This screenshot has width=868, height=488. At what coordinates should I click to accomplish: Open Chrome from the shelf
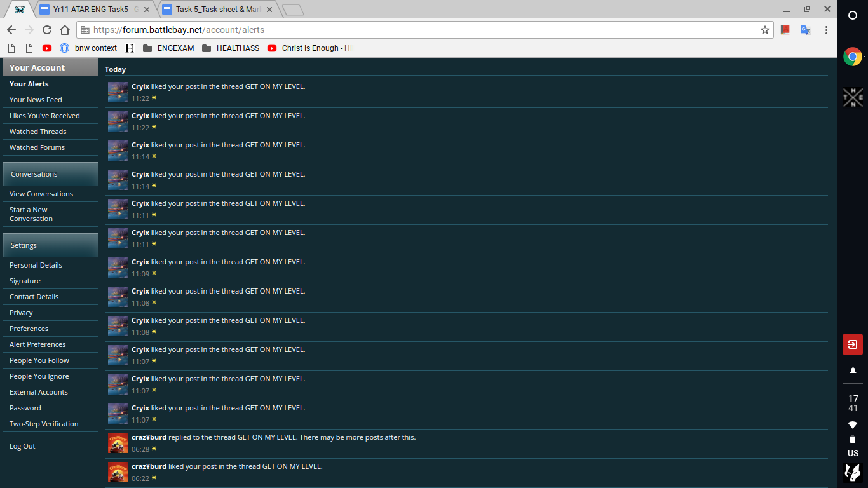click(x=852, y=57)
